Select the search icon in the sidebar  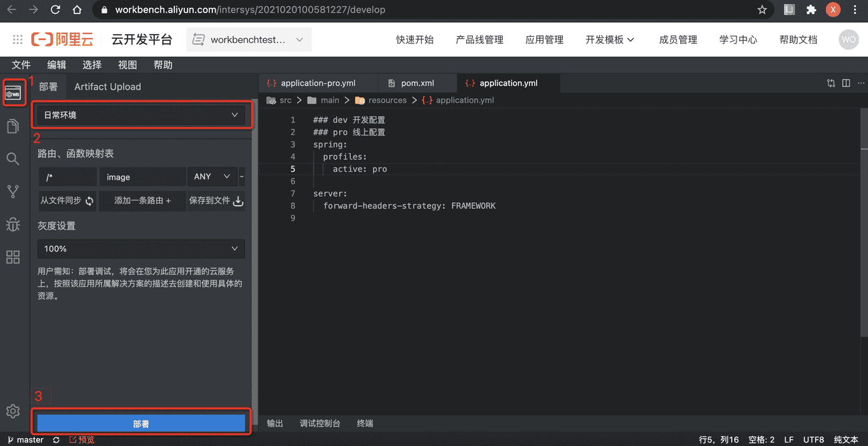[x=13, y=159]
